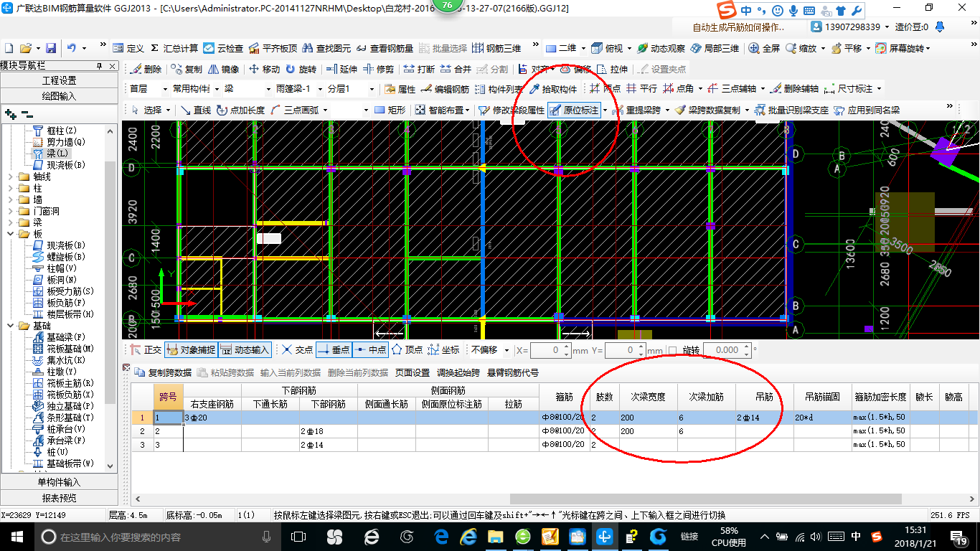Select 直线 line drawing tool

195,110
